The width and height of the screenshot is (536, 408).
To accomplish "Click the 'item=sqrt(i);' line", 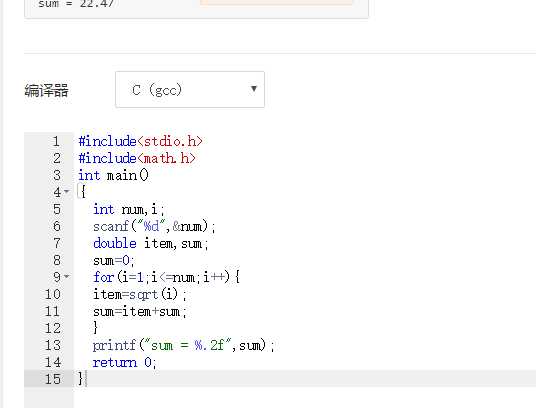I will click(140, 294).
